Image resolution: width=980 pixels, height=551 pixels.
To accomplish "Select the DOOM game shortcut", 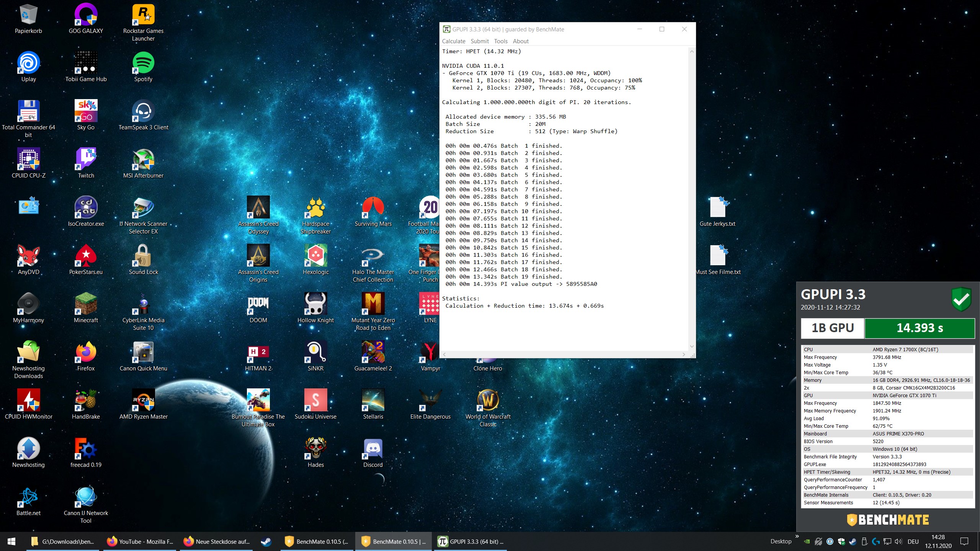I will tap(258, 308).
